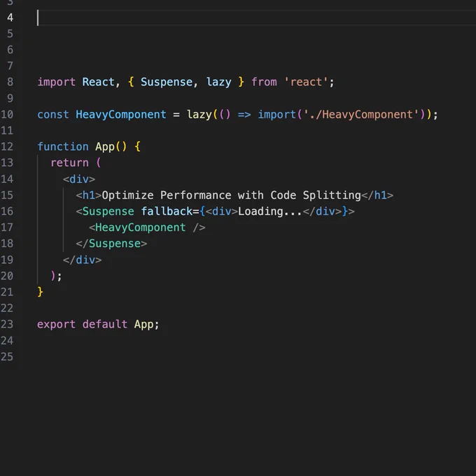Click line number 4 in the gutter
Image resolution: width=476 pixels, height=476 pixels.
tap(10, 17)
